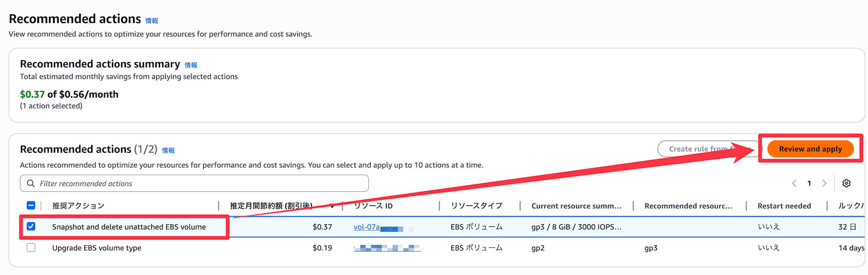This screenshot has height=275, width=868.
Task: Click Review and apply button
Action: point(810,149)
